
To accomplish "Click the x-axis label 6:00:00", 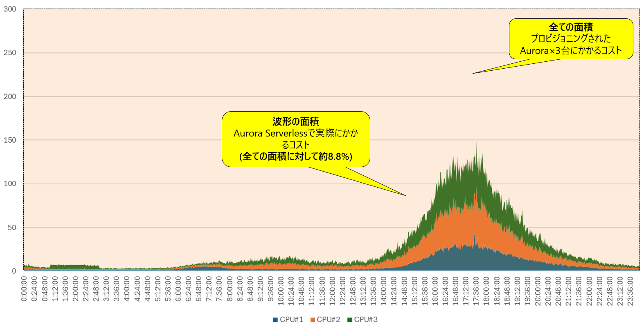I will click(x=178, y=289).
